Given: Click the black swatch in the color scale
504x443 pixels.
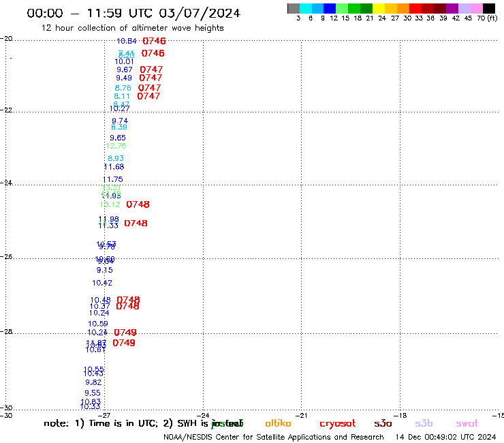Looking at the screenshot, I should point(488,8).
